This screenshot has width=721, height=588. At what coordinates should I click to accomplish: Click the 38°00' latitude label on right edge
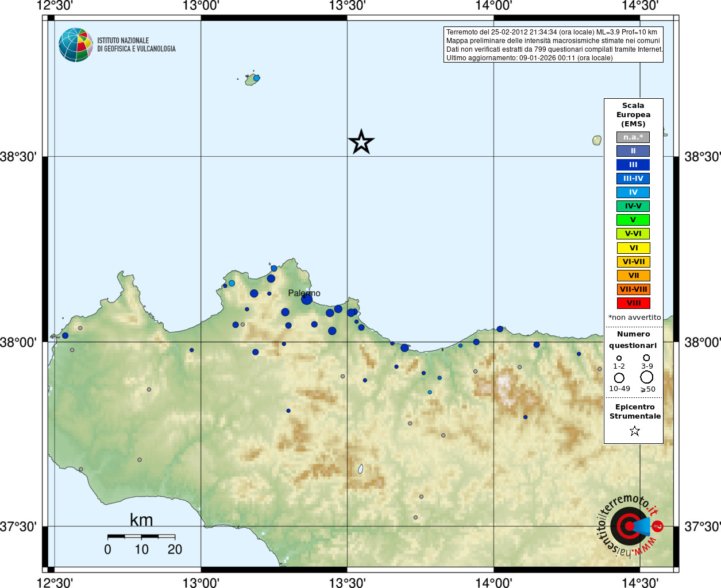coord(702,342)
